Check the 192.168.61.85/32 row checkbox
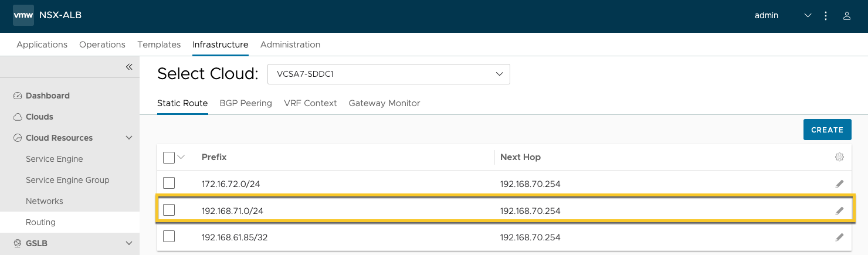 click(x=169, y=236)
